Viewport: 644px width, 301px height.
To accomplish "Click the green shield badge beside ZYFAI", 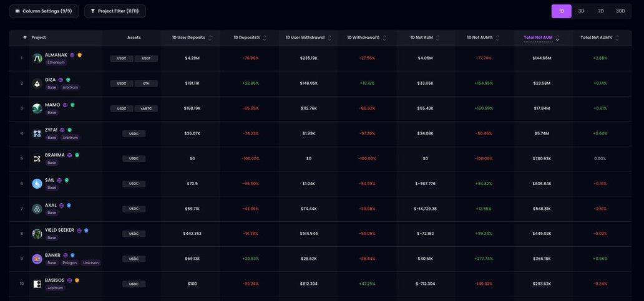I will point(69,130).
